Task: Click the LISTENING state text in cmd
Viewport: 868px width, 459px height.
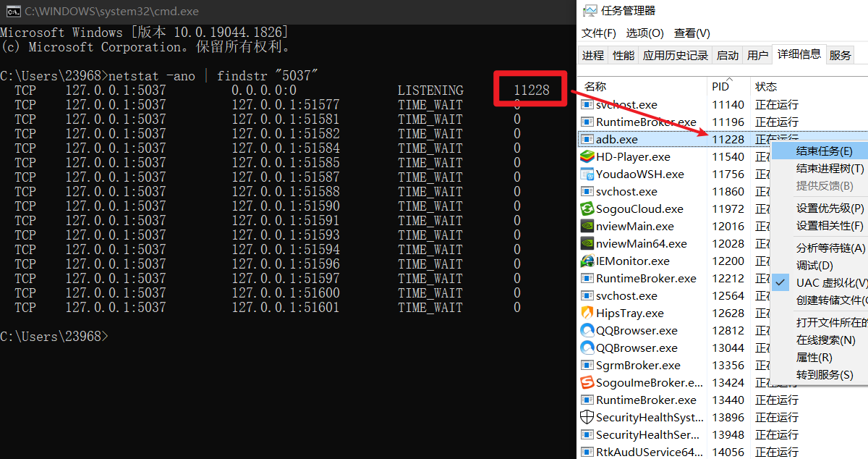Action: tap(430, 90)
